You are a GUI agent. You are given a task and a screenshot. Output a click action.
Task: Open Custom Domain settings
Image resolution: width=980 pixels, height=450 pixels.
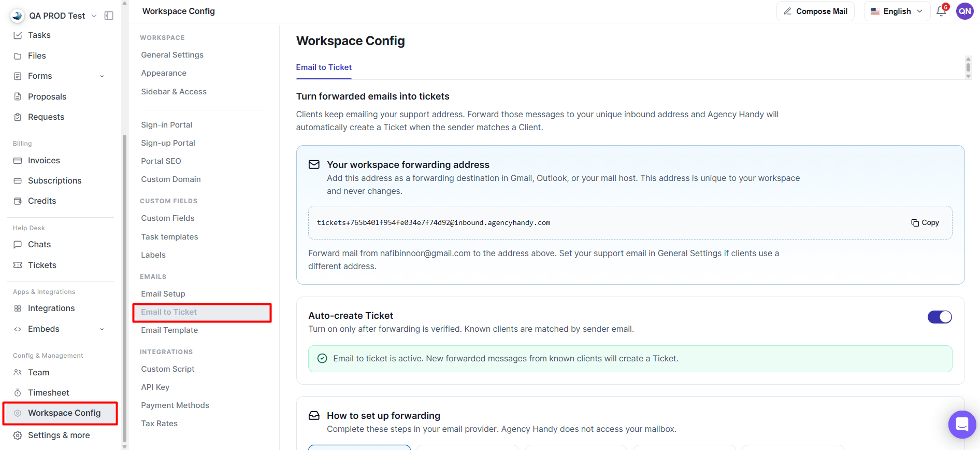(x=171, y=179)
